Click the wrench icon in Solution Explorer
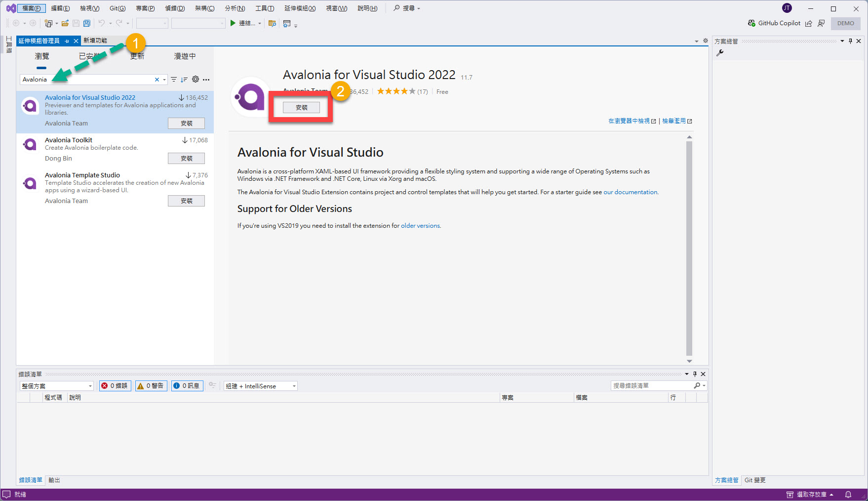This screenshot has width=868, height=501. click(x=720, y=53)
